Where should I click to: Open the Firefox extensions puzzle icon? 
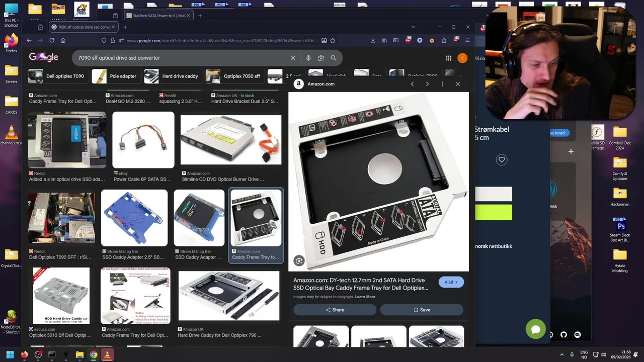coord(444,40)
